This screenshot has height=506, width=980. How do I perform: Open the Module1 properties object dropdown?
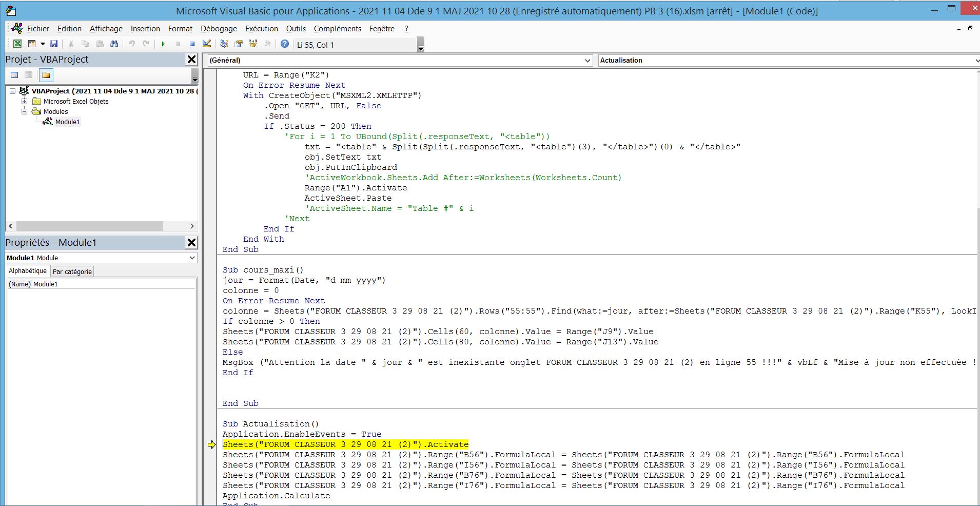tap(192, 258)
